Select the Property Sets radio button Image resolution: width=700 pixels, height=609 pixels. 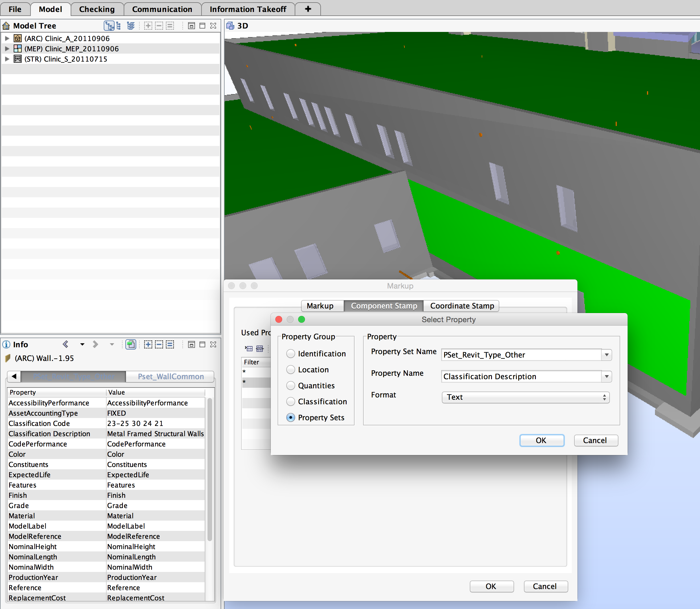291,417
